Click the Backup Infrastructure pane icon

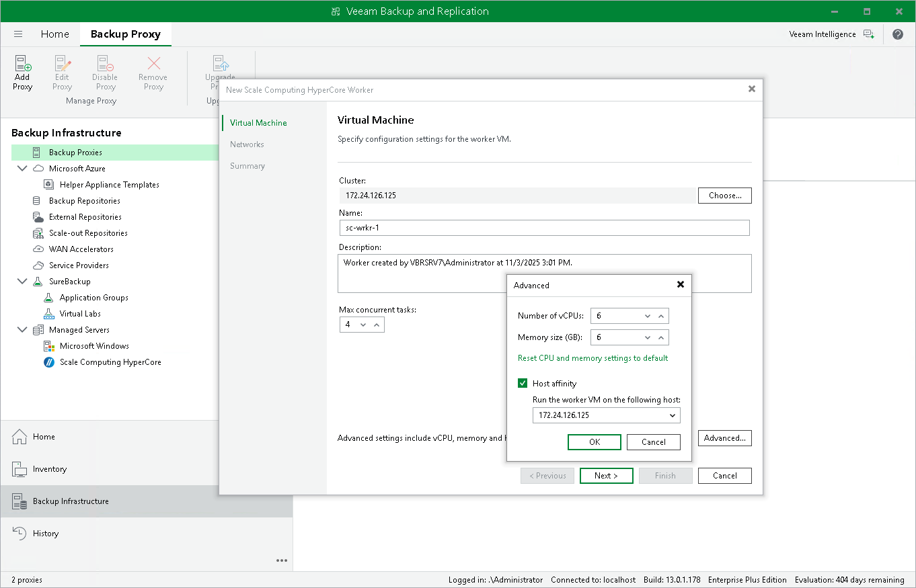pos(21,501)
